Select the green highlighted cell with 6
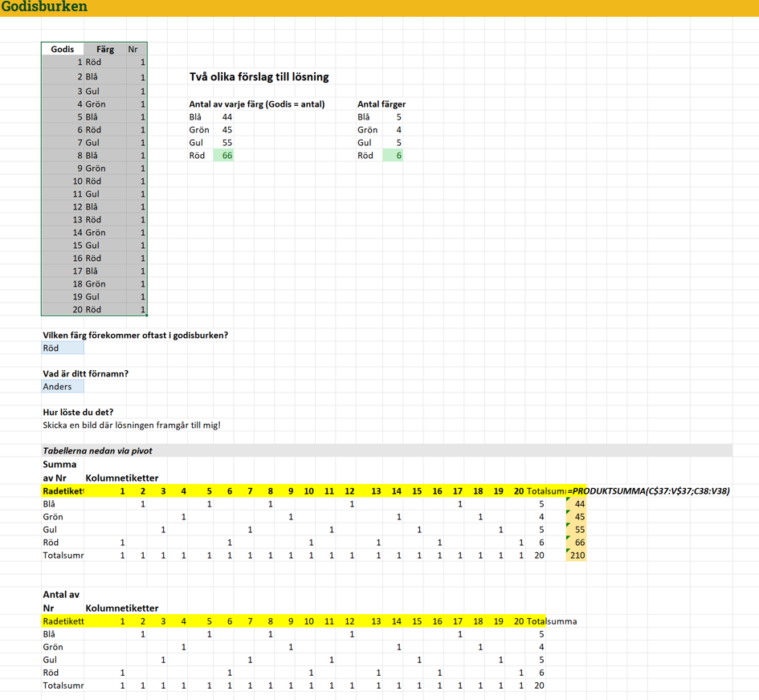The height and width of the screenshot is (700, 759). coord(393,155)
